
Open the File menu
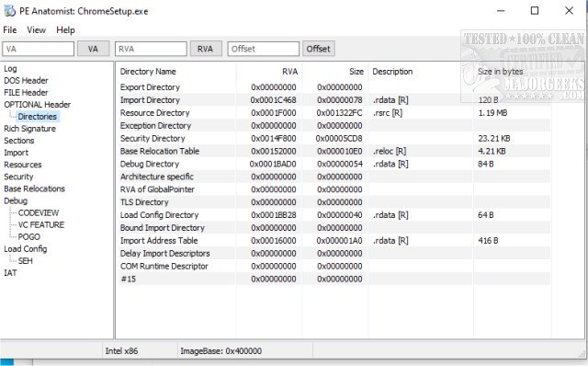click(x=10, y=30)
